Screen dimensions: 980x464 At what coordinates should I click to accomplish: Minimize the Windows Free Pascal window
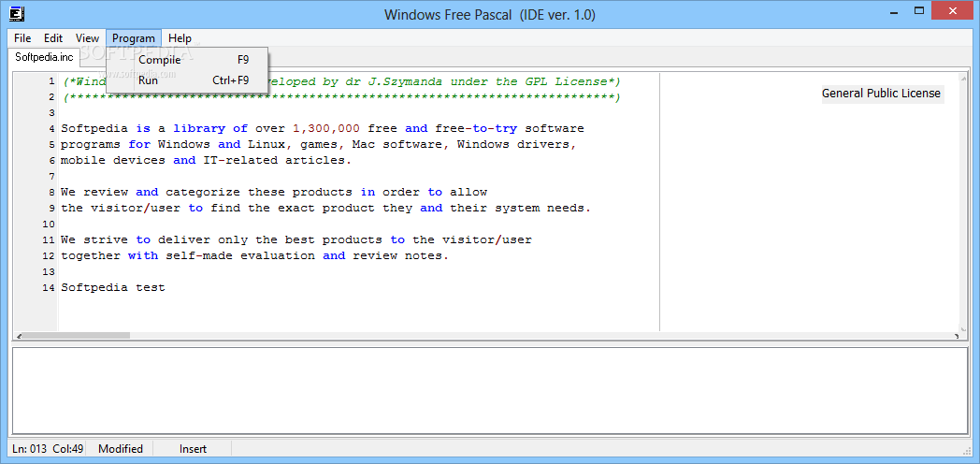(892, 10)
